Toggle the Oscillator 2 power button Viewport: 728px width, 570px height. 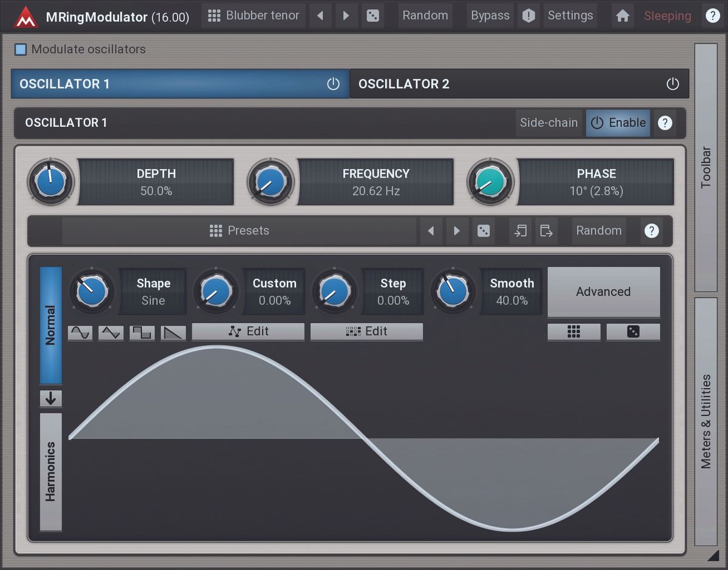[x=673, y=84]
